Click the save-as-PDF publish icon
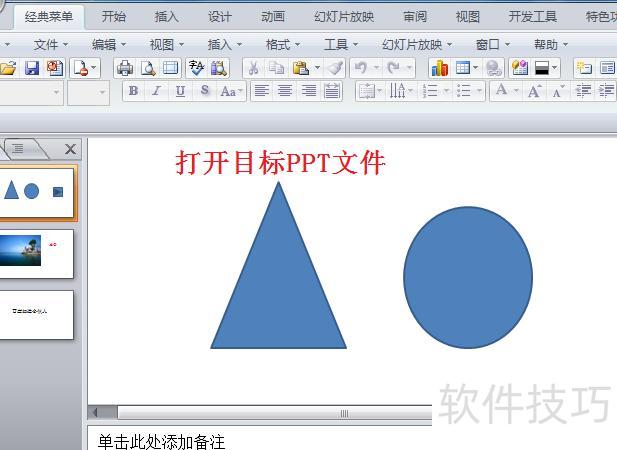Viewport: 617px width, 450px height. (x=55, y=68)
